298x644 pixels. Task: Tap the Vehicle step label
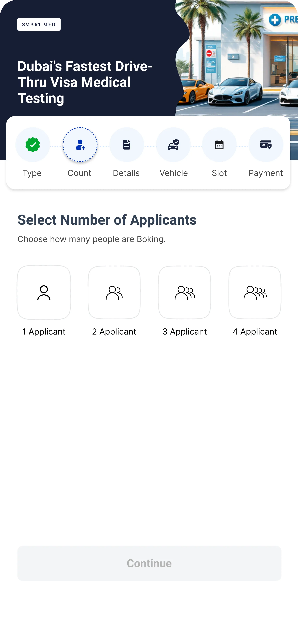pyautogui.click(x=174, y=173)
